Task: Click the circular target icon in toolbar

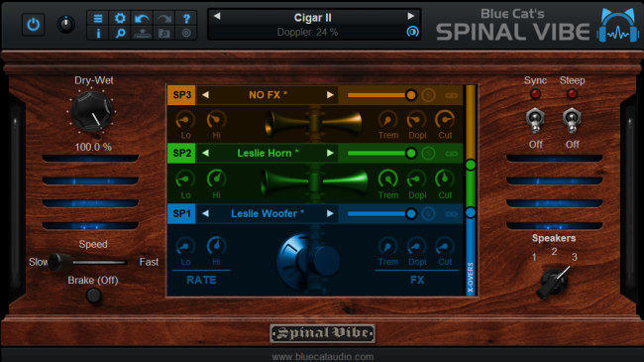Action: pos(186,33)
